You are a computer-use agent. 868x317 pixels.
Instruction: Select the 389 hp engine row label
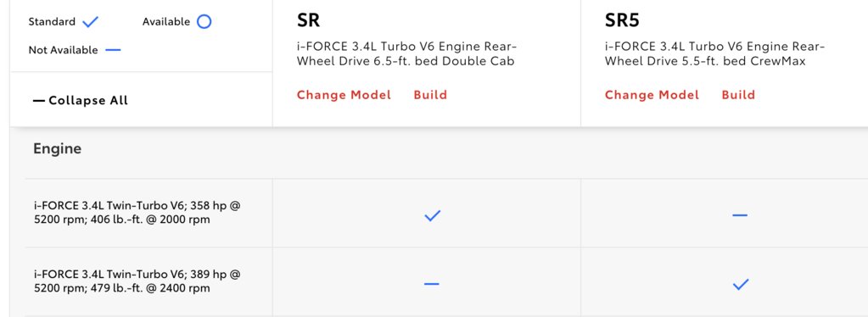tap(137, 281)
